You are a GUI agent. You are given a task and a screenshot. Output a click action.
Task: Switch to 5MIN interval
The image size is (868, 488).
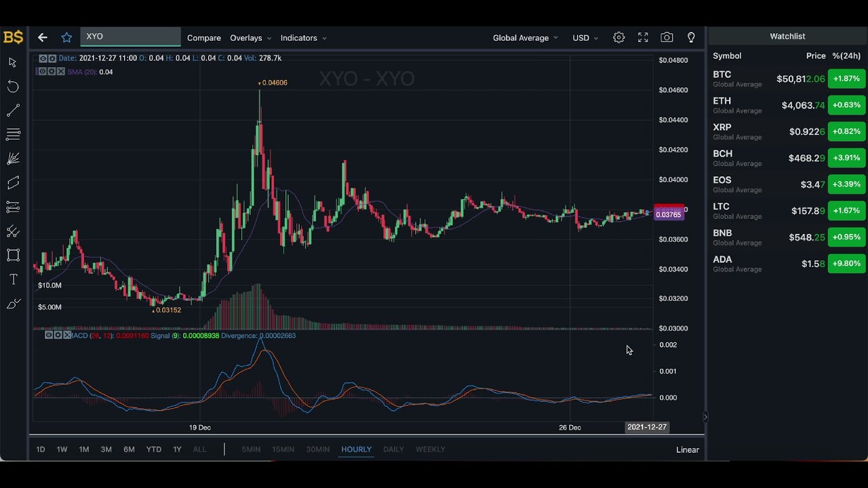tap(251, 449)
